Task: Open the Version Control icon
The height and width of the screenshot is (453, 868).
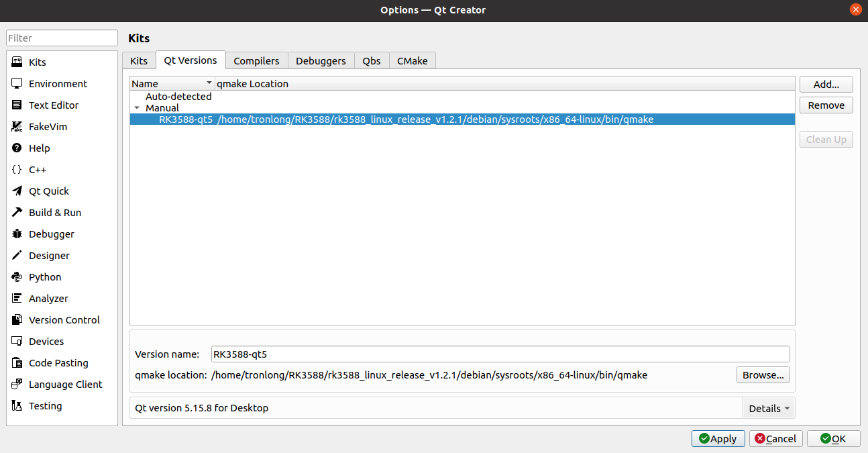Action: tap(17, 319)
